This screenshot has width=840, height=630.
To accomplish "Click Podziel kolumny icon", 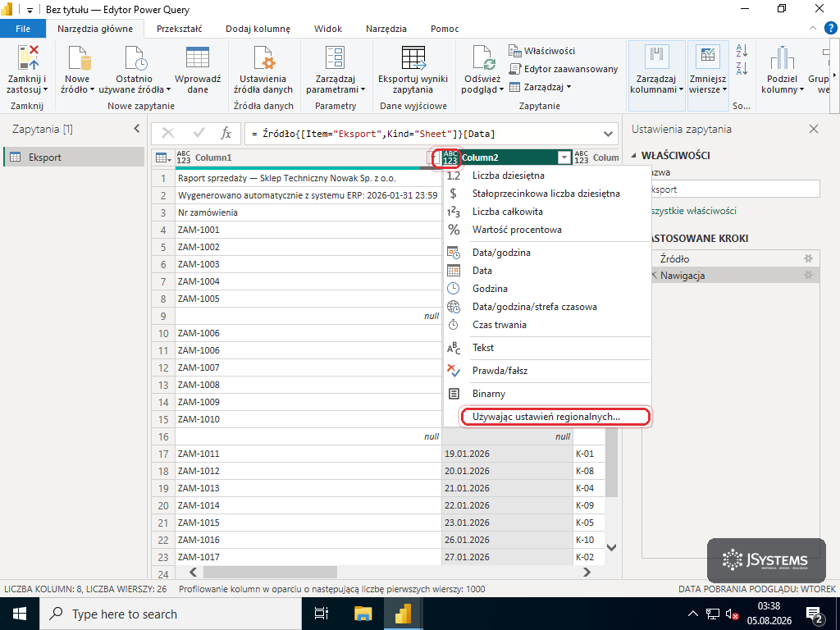I will tap(782, 58).
